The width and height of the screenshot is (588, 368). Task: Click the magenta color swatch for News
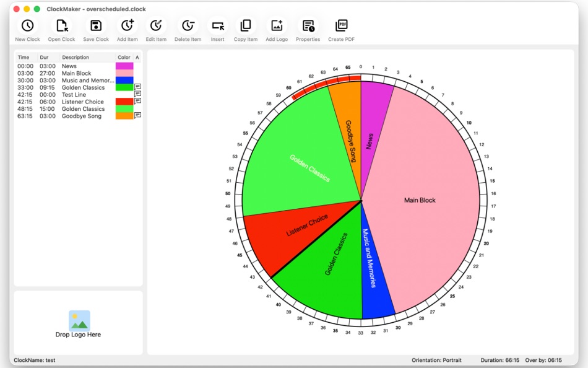tap(124, 66)
